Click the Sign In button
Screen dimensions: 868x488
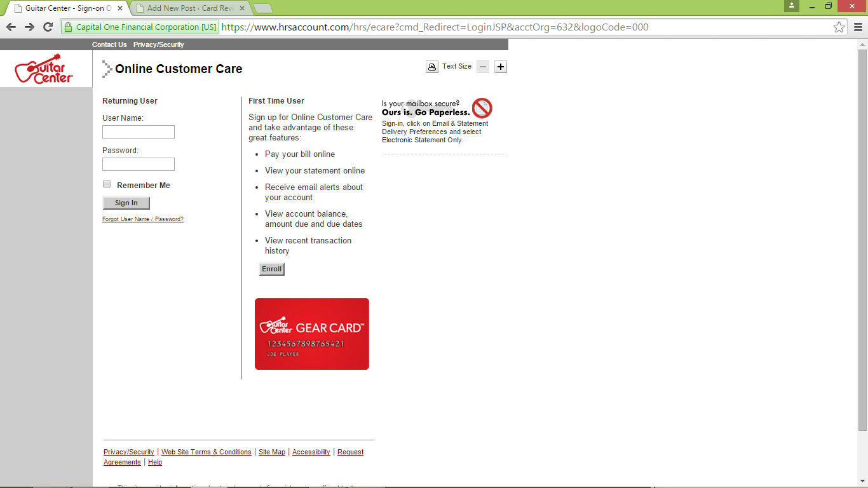(x=126, y=203)
